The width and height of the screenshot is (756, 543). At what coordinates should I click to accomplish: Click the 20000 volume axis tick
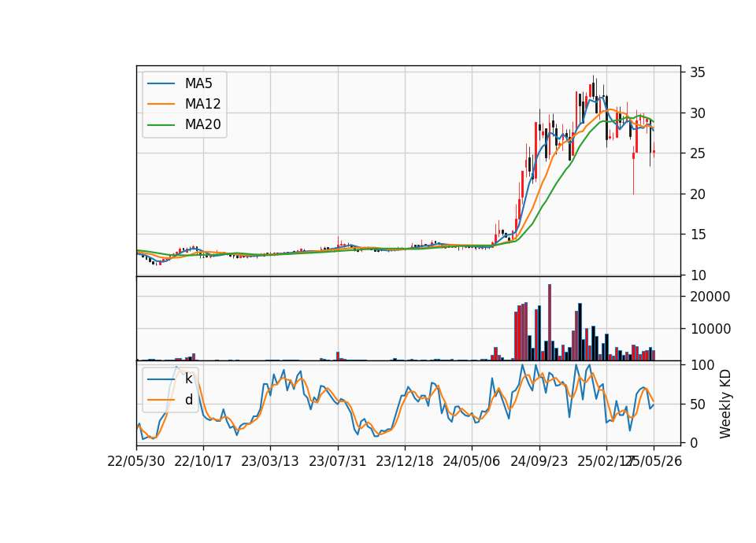tap(710, 297)
